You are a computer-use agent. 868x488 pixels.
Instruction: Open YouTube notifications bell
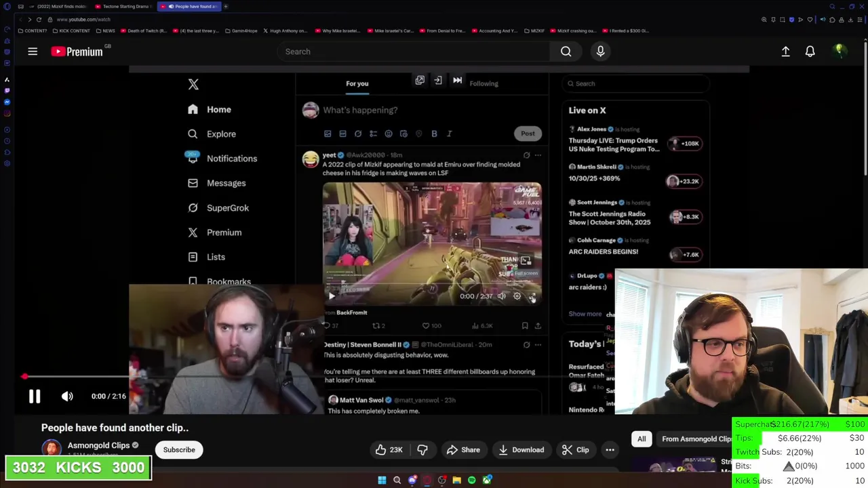(x=810, y=52)
